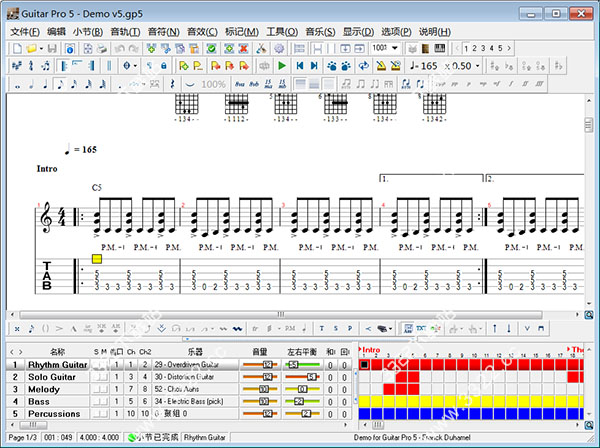Switch to track 3 in the toolbar numbers
This screenshot has width=600, height=448.
point(483,48)
